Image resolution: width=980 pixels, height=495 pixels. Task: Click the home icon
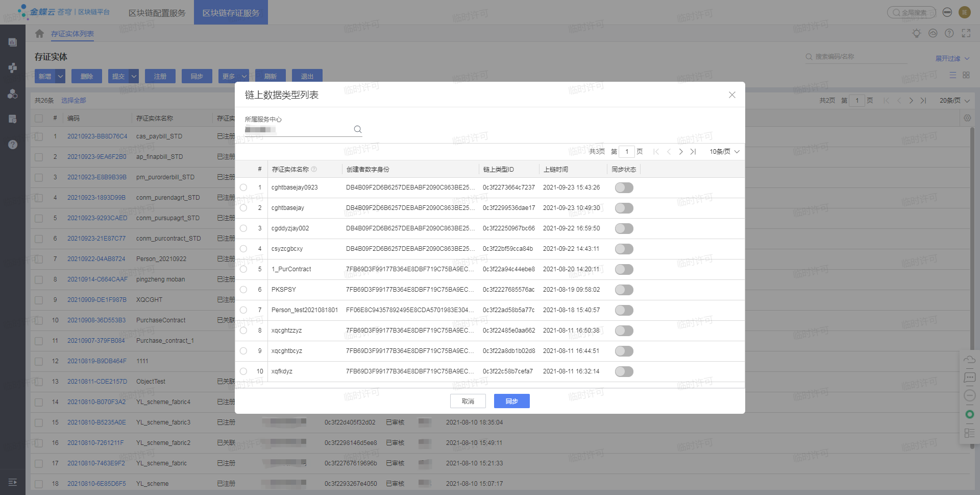coord(39,34)
